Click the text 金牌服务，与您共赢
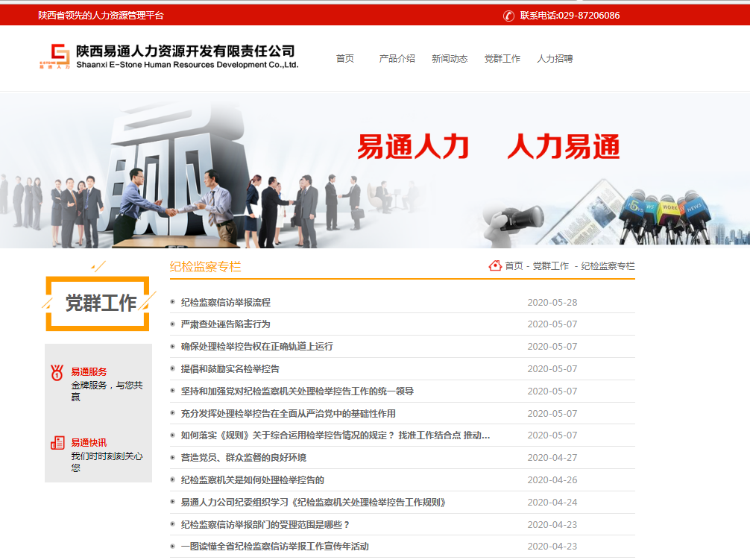This screenshot has width=750, height=560. point(107,391)
